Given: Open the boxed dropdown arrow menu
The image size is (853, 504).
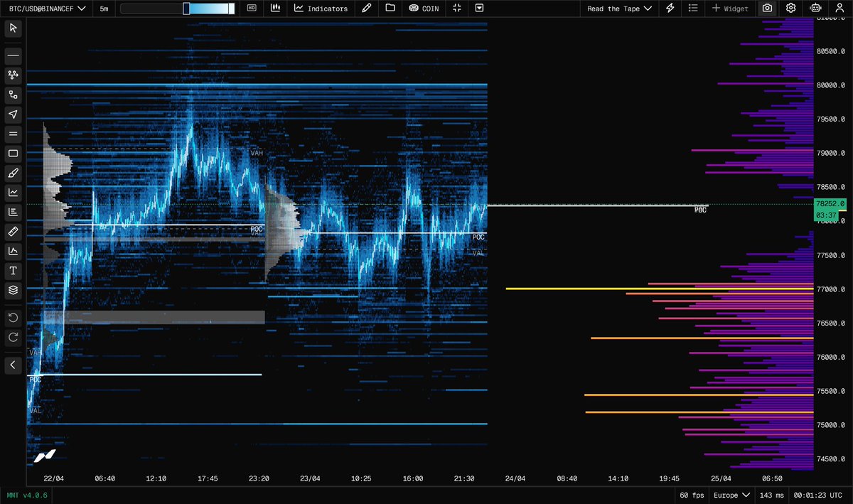Looking at the screenshot, I should pos(479,9).
